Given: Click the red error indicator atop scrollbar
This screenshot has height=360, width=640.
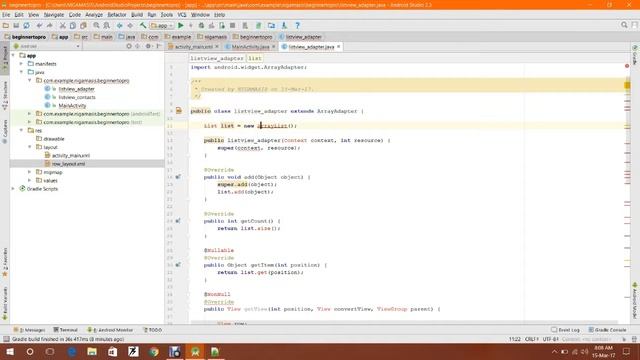Looking at the screenshot, I should [x=627, y=66].
